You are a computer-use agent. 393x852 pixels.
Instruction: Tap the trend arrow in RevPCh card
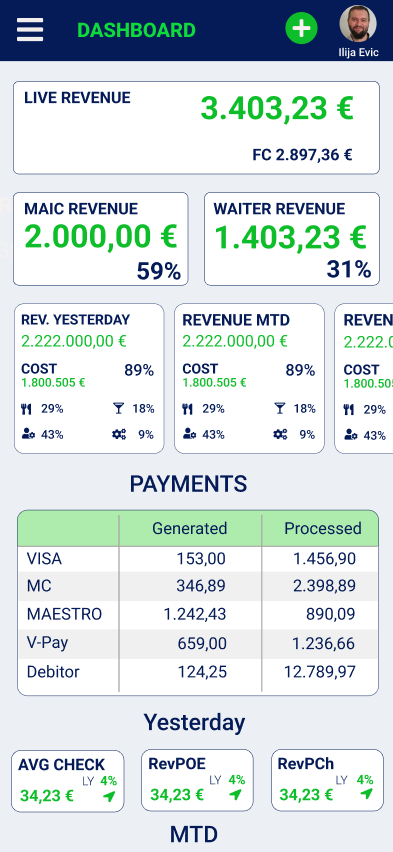click(x=366, y=794)
